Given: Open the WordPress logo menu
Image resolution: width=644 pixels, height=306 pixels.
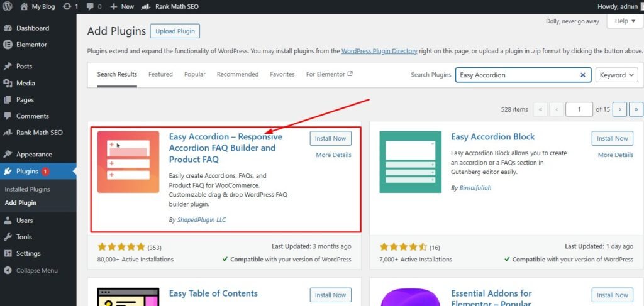Looking at the screenshot, I should click(x=8, y=6).
